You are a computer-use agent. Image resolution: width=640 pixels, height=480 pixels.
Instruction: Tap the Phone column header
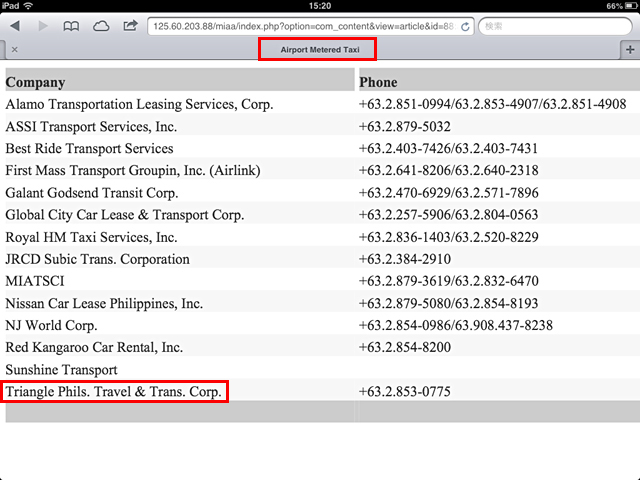click(378, 82)
